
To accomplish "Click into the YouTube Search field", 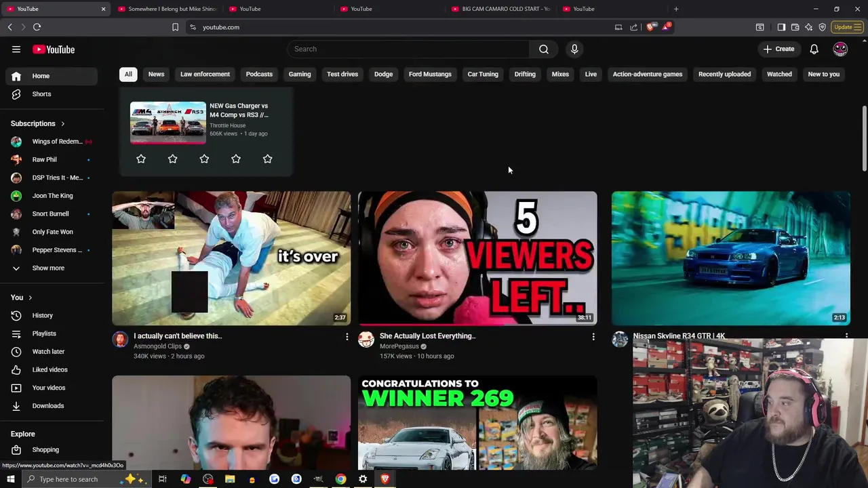I will [x=408, y=49].
